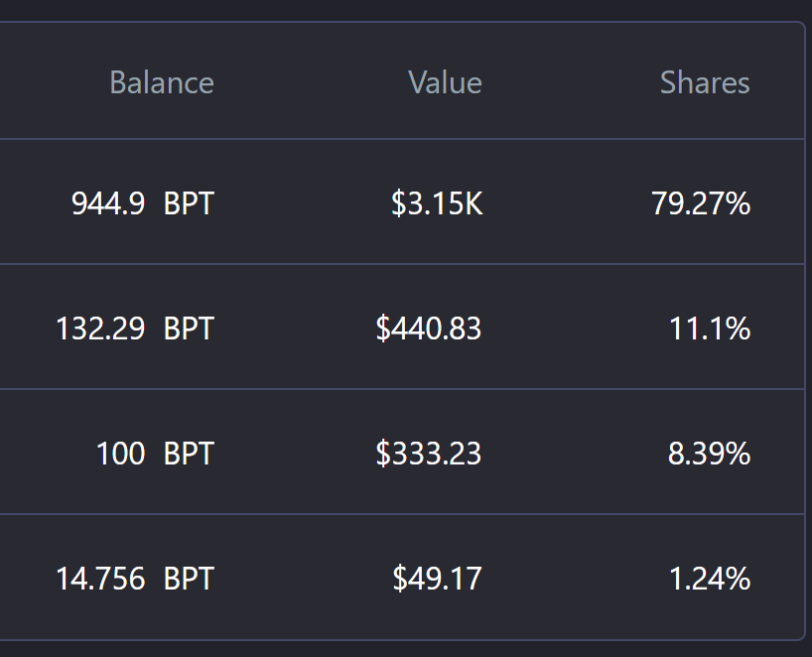The height and width of the screenshot is (657, 812).
Task: Click the 1.24% shares entry
Action: click(711, 578)
